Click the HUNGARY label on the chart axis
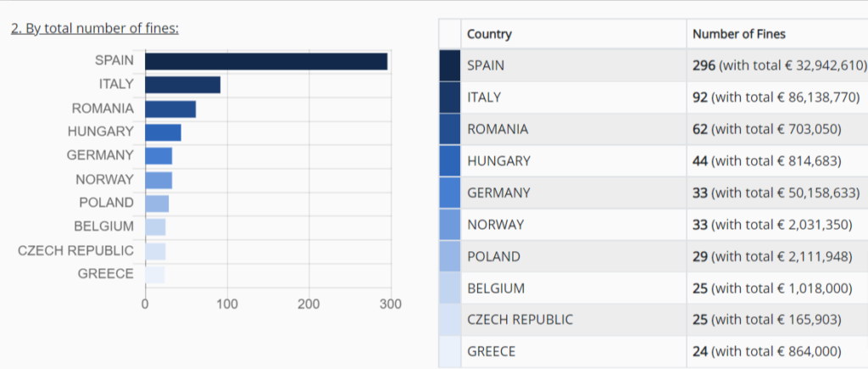This screenshot has height=369, width=868. pos(101,131)
